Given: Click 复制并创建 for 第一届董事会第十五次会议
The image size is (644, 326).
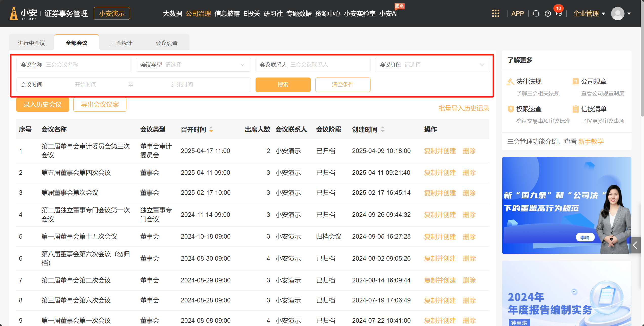Looking at the screenshot, I should point(440,237).
